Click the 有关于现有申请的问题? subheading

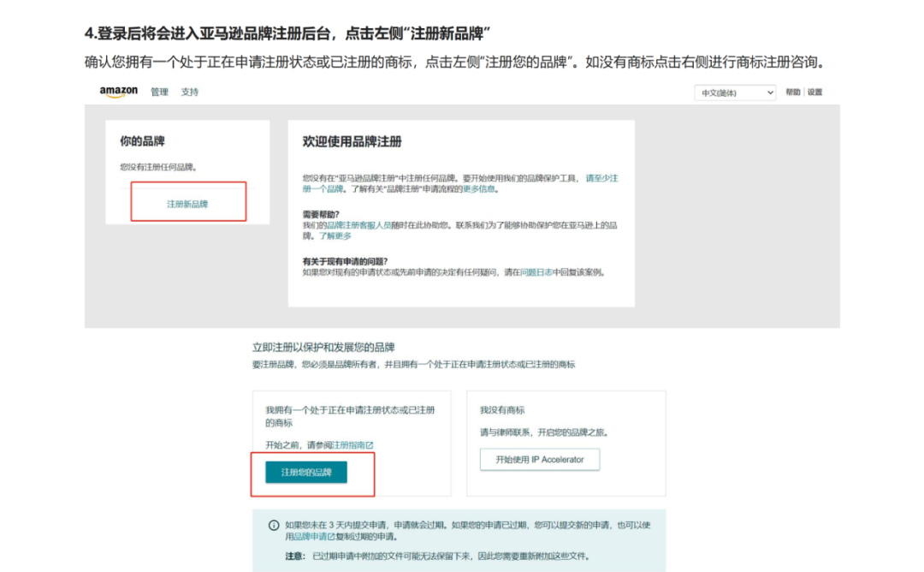click(x=346, y=261)
